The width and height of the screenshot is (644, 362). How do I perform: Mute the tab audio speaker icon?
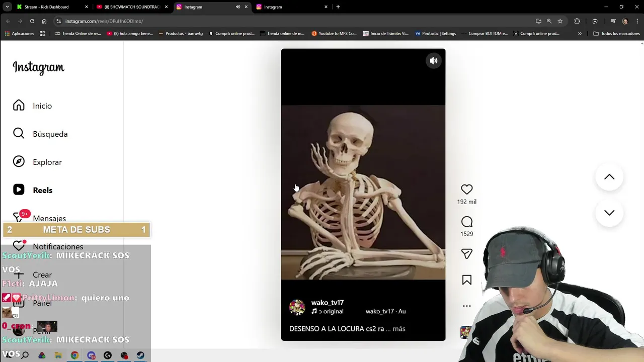pyautogui.click(x=238, y=7)
